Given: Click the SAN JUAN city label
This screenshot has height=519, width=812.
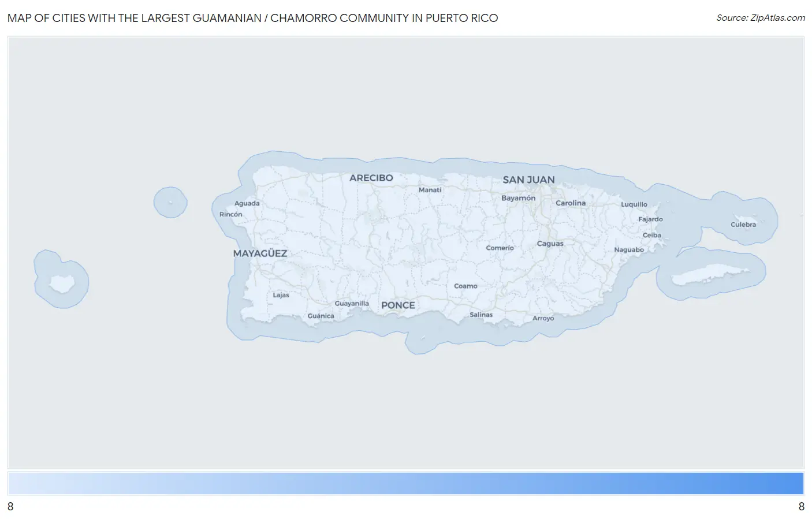Looking at the screenshot, I should click(x=528, y=180).
